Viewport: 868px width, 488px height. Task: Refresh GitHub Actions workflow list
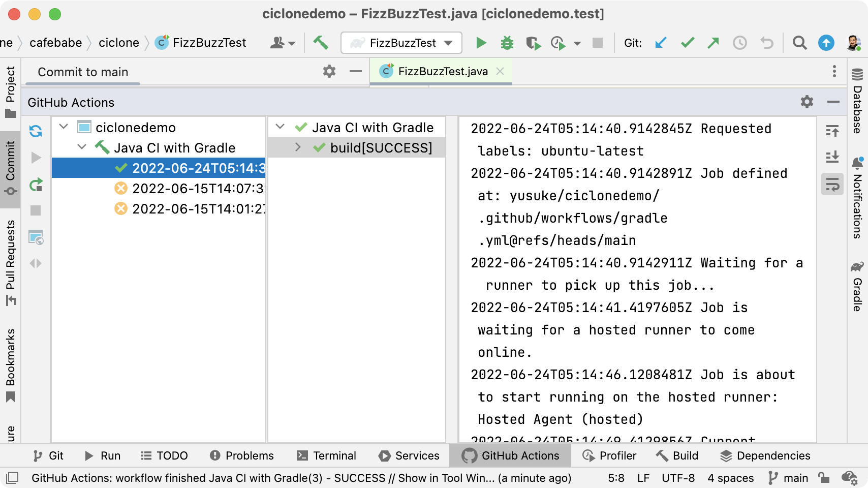36,131
